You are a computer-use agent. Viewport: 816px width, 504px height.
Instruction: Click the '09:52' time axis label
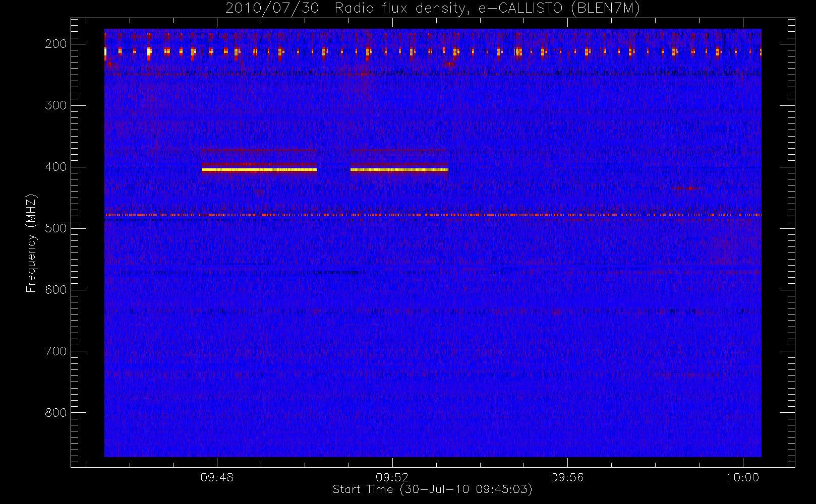click(x=392, y=477)
